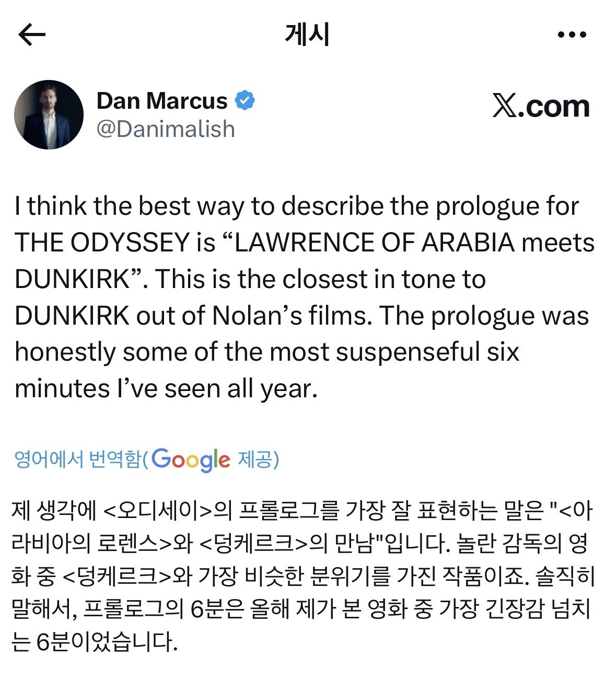616x690 pixels.
Task: Tap the blue verified badge
Action: (245, 100)
